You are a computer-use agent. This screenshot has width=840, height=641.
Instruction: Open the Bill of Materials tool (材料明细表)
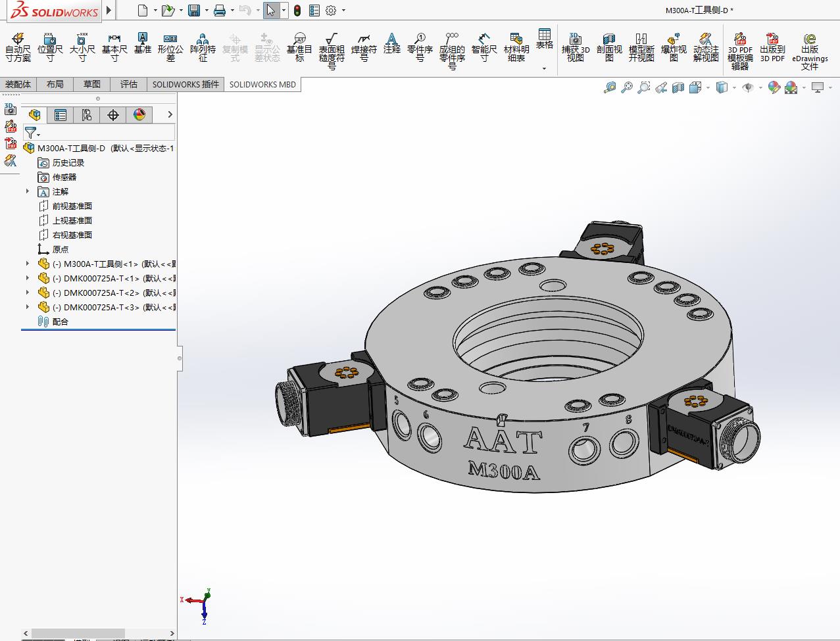(516, 47)
